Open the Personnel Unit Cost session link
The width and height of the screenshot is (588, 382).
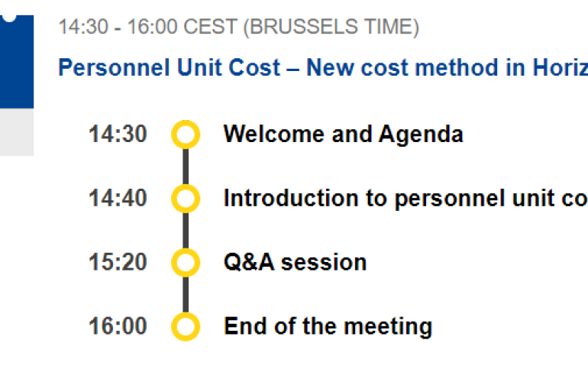pyautogui.click(x=322, y=67)
